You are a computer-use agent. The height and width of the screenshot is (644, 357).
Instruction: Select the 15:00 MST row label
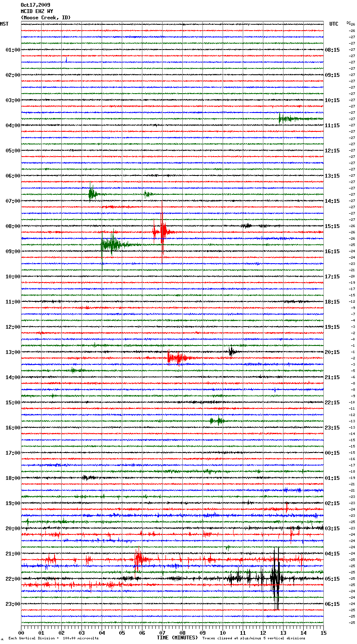point(13,403)
